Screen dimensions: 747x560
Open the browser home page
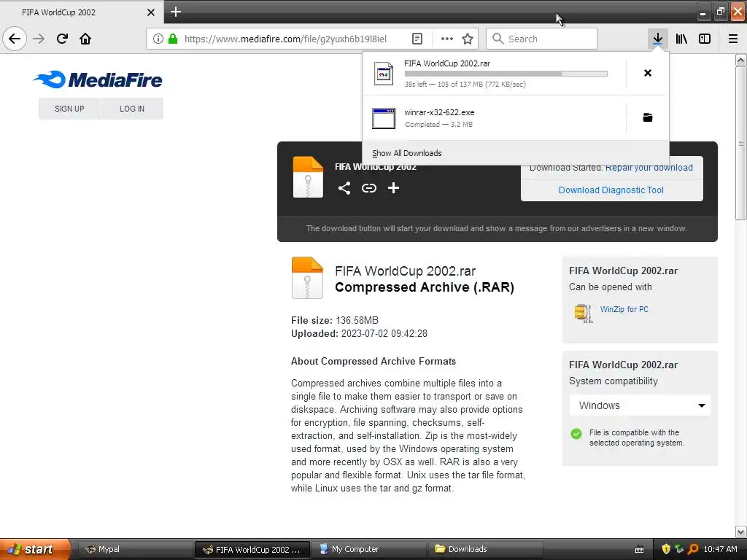pyautogui.click(x=85, y=39)
